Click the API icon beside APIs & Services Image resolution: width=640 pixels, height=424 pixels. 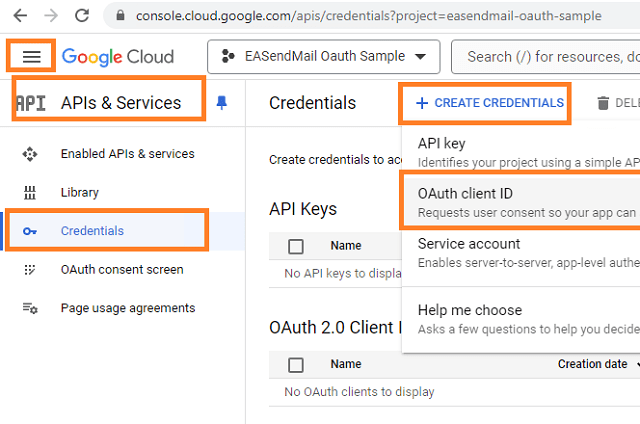click(x=31, y=103)
